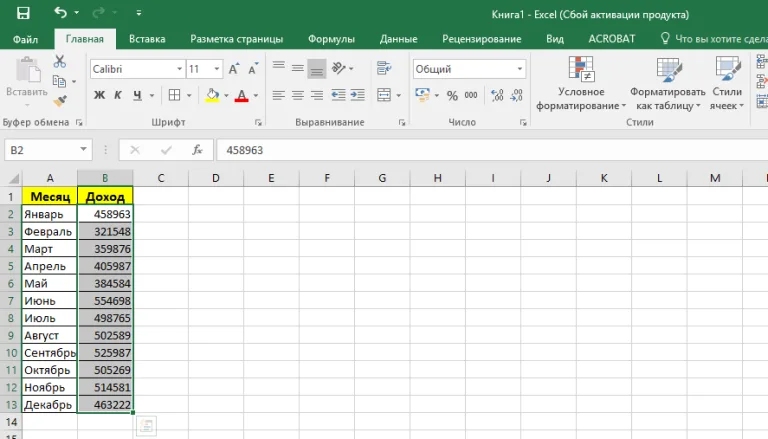Viewport: 768px width, 439px height.
Task: Activate the Format Painter brush
Action: (x=60, y=101)
